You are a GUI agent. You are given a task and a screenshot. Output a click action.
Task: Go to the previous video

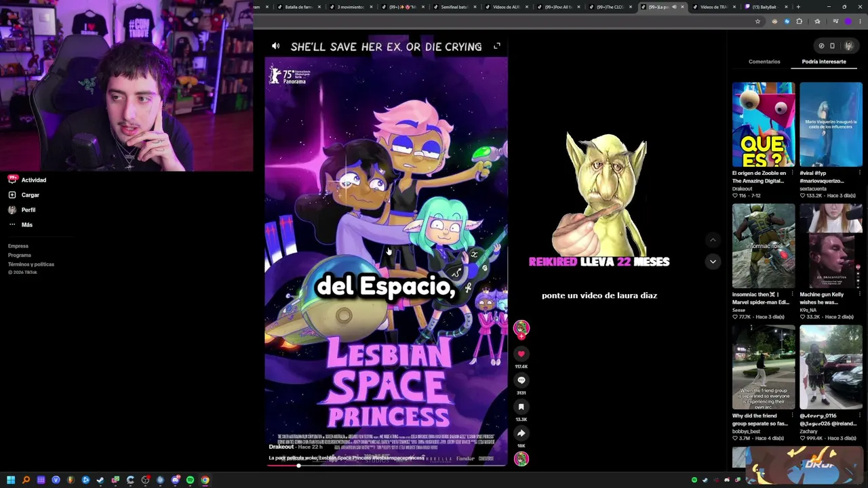pos(713,240)
